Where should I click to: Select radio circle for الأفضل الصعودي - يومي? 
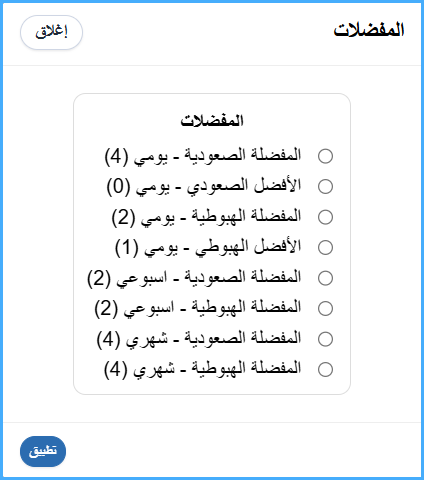[325, 186]
